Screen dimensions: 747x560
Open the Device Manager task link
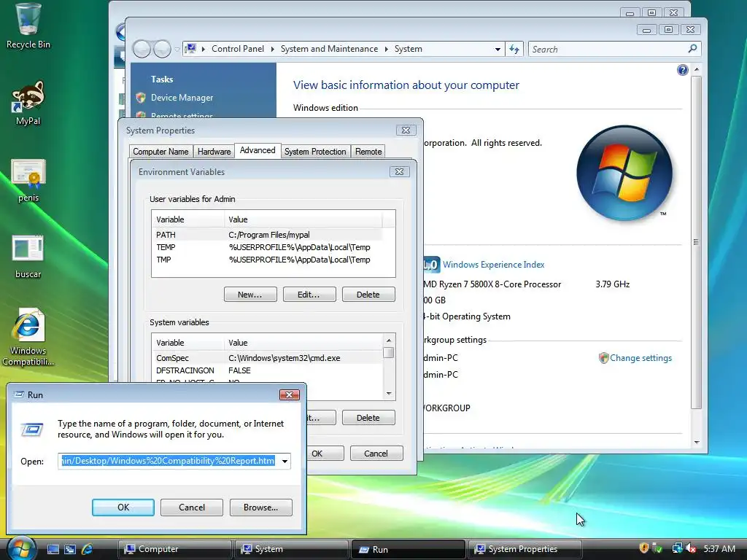click(x=182, y=98)
